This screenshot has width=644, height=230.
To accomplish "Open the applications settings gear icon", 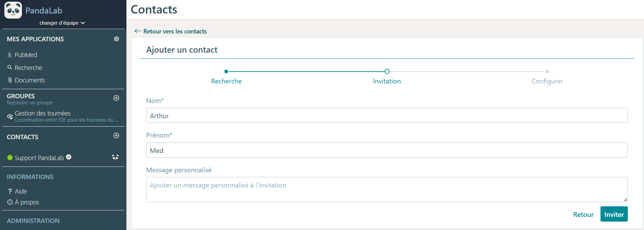I will (x=116, y=39).
